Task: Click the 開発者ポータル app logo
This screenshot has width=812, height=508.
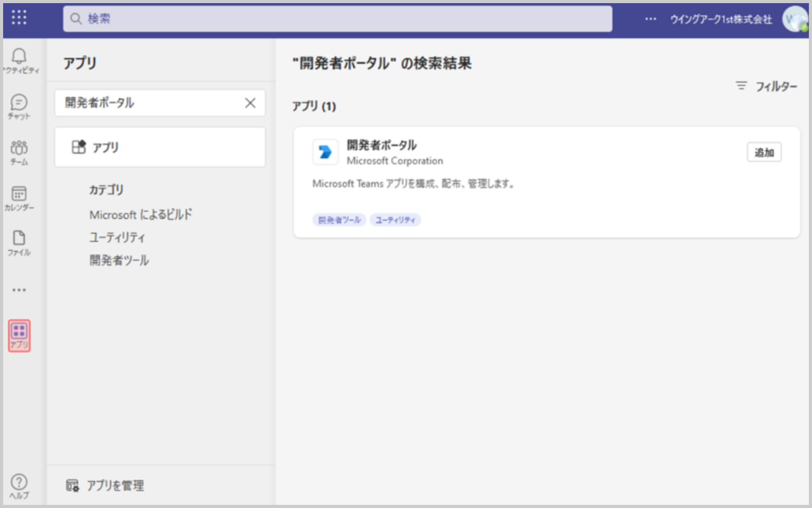Action: 325,152
